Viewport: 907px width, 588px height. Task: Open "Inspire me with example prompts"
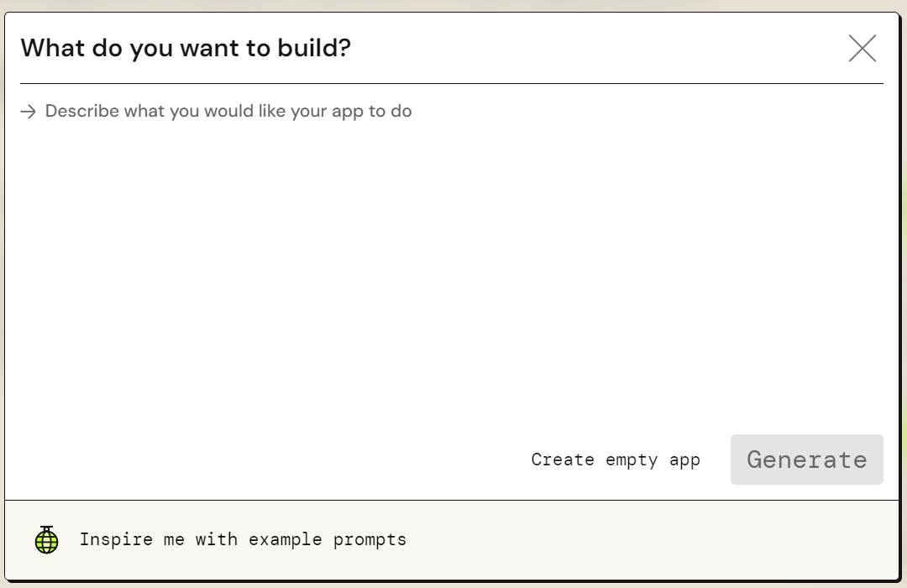pyautogui.click(x=243, y=539)
